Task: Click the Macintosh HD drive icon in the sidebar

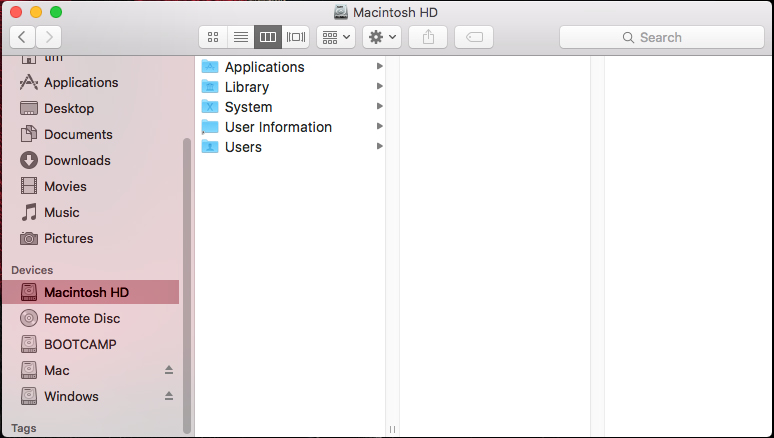Action: click(29, 292)
